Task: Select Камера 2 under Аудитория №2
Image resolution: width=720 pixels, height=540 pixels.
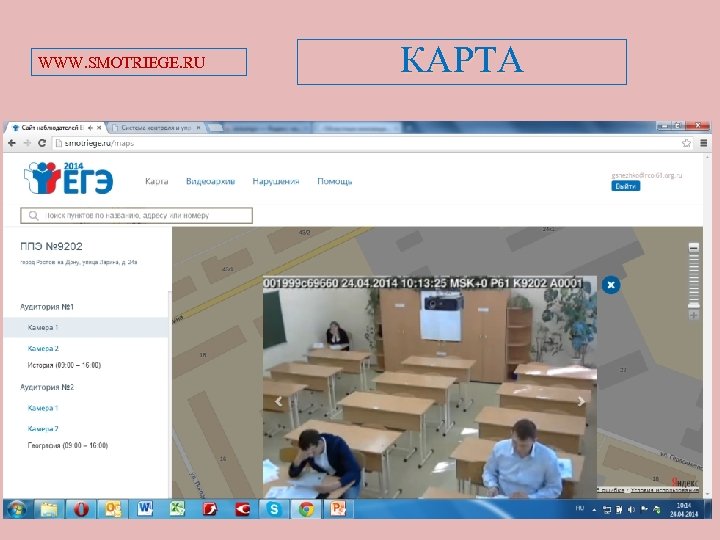Action: pyautogui.click(x=43, y=428)
